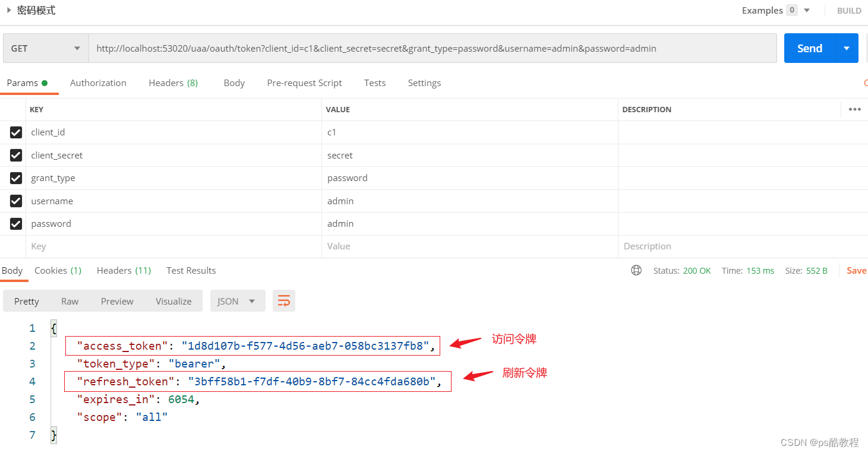Open the request Settings tab
This screenshot has height=453, width=868.
coord(424,83)
